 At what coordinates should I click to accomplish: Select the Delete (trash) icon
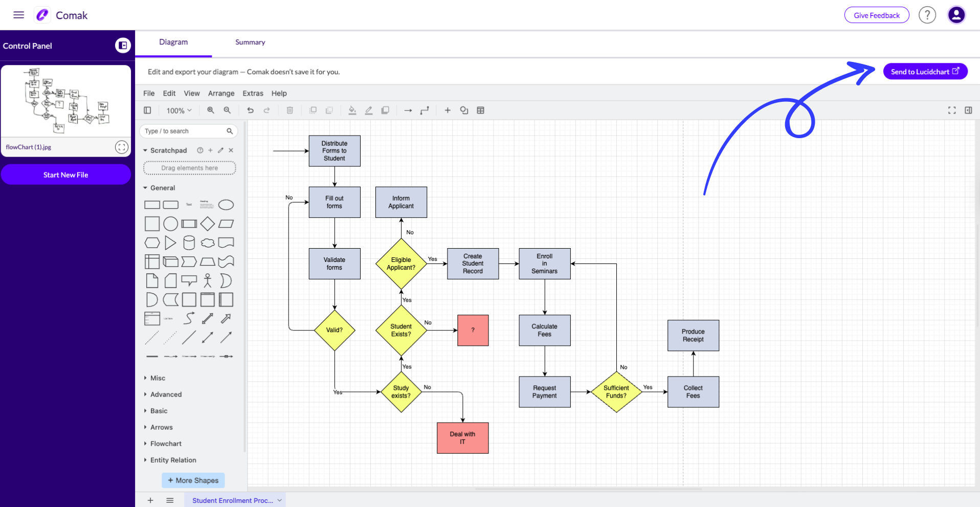pos(290,110)
